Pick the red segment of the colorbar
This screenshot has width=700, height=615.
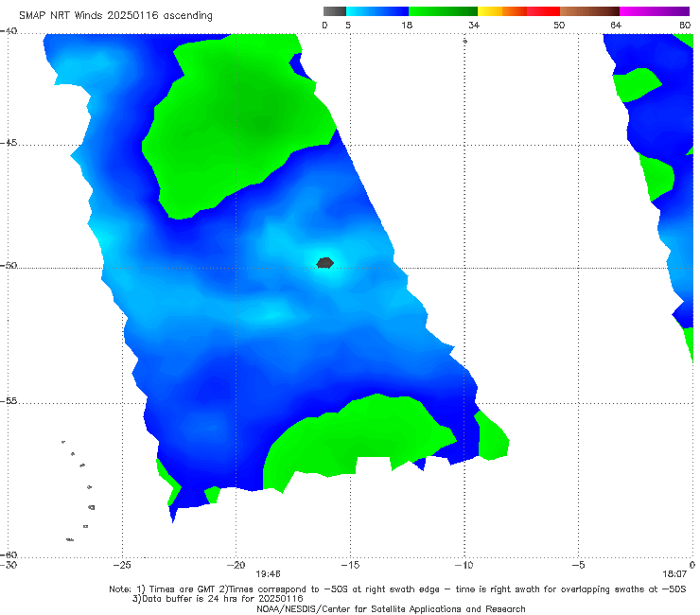pyautogui.click(x=543, y=11)
